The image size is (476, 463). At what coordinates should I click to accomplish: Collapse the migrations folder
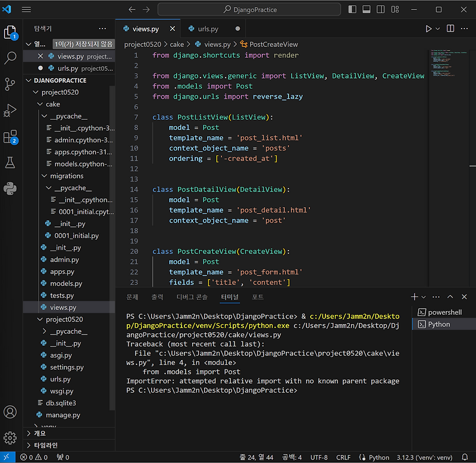coord(44,176)
